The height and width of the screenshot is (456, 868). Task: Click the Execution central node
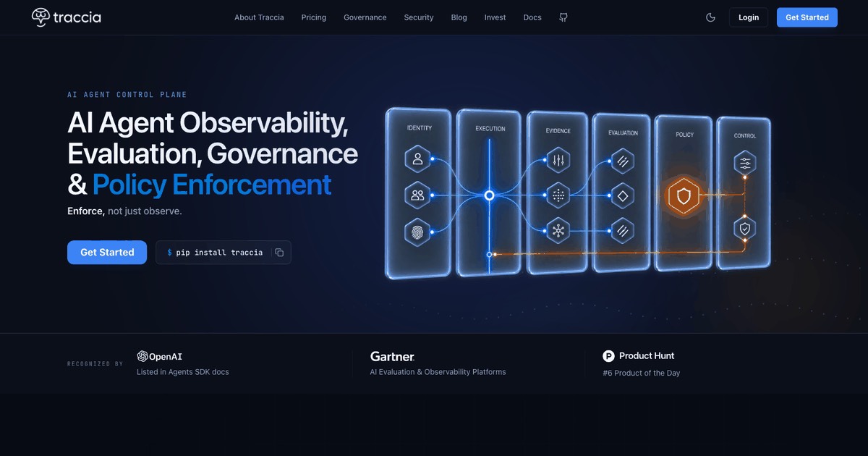pos(489,195)
